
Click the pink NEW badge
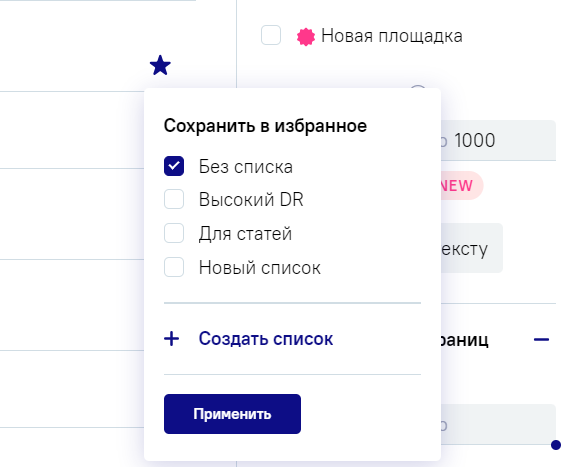pos(461,186)
